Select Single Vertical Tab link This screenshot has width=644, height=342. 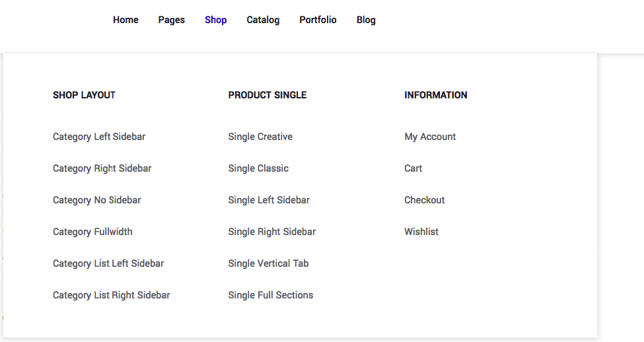point(268,263)
